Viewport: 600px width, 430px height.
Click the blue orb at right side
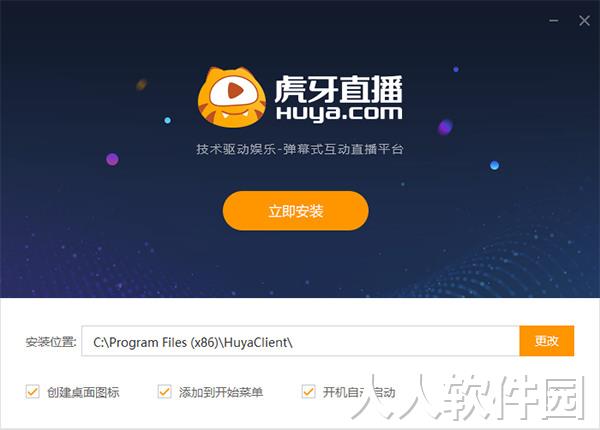(494, 165)
